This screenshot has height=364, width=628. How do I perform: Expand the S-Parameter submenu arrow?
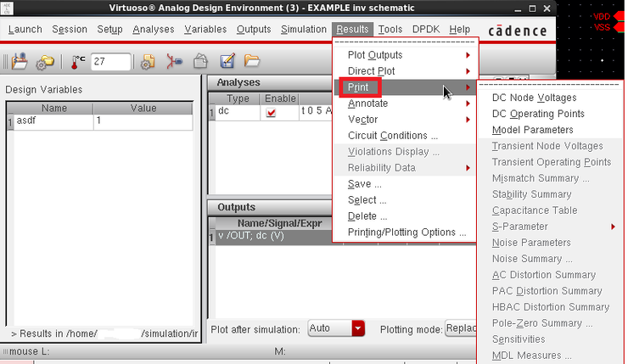[x=614, y=227]
